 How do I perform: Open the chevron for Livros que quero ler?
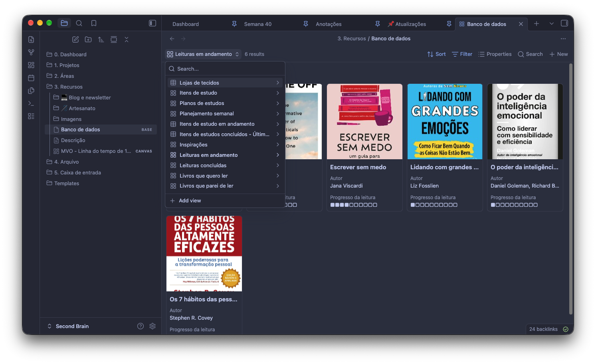click(278, 176)
